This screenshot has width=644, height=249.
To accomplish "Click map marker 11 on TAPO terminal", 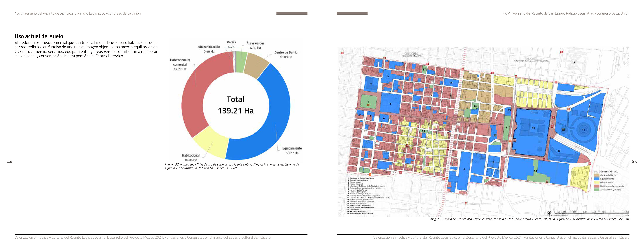I will 583,130.
